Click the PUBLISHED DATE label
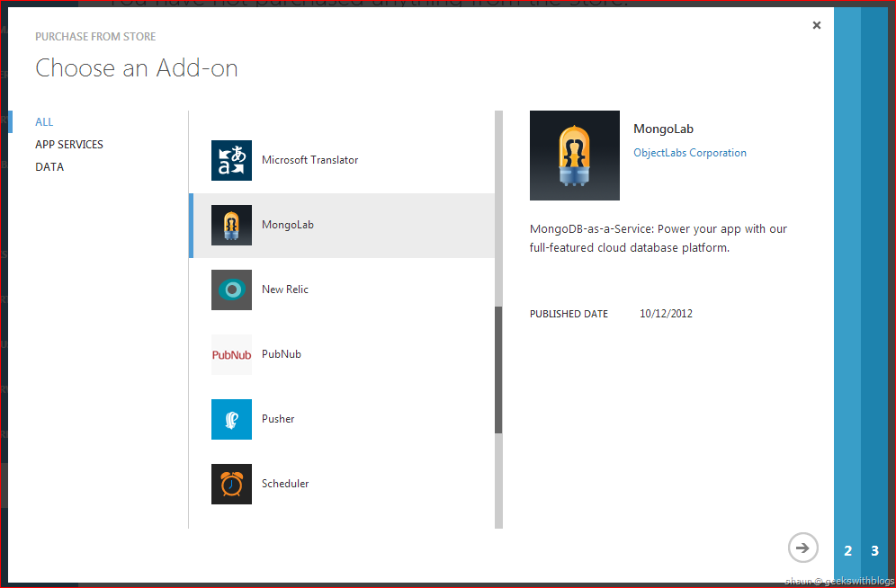Screen dimensions: 896x588 coord(569,314)
